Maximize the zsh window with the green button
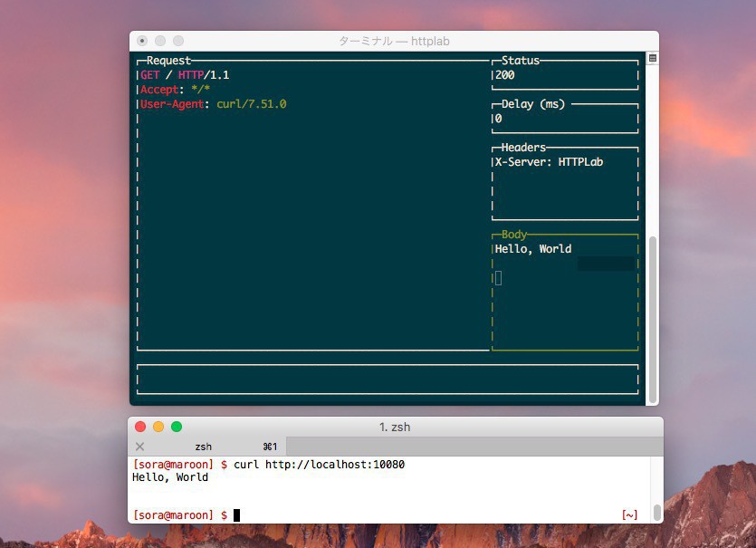The height and width of the screenshot is (548, 756). [177, 427]
